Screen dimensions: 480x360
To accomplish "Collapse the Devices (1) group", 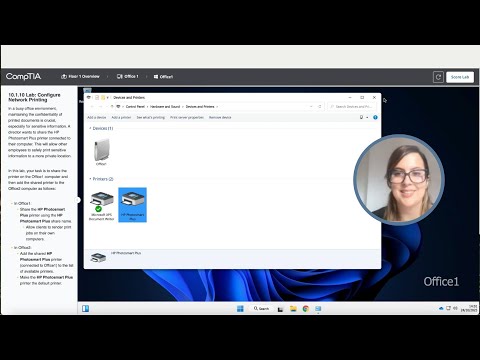I will [x=90, y=128].
